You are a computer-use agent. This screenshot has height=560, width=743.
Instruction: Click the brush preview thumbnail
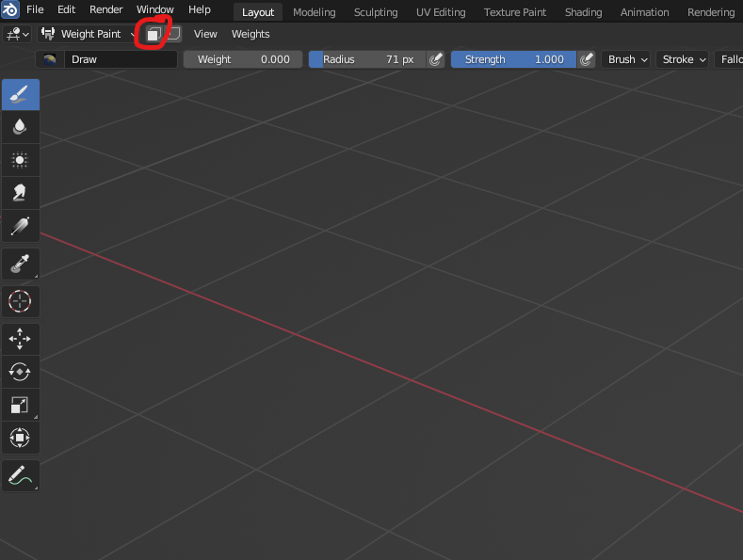coord(50,59)
